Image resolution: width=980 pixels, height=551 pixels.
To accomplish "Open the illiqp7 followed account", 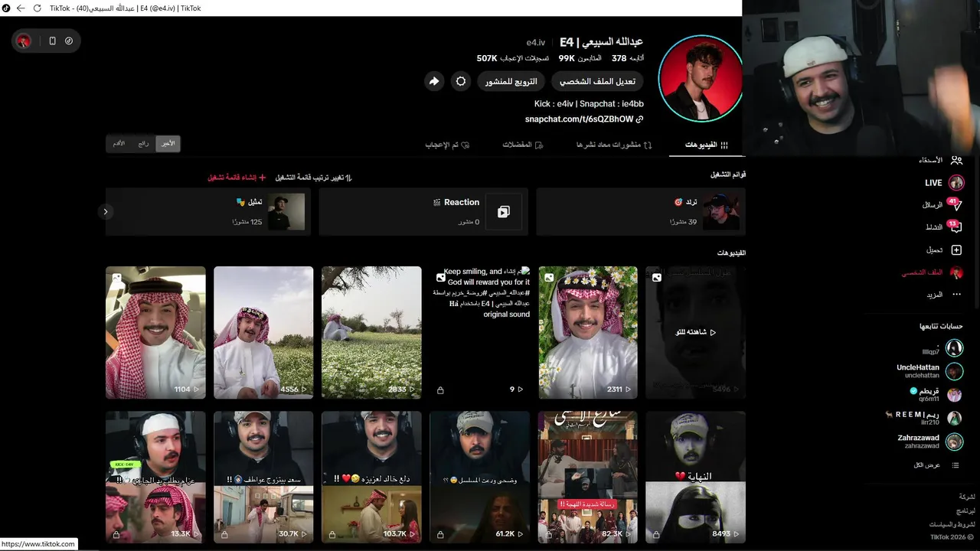I will click(942, 348).
